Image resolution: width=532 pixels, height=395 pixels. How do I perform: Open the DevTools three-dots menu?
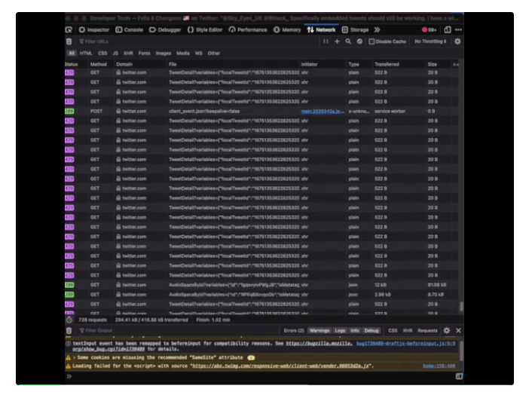tap(458, 30)
